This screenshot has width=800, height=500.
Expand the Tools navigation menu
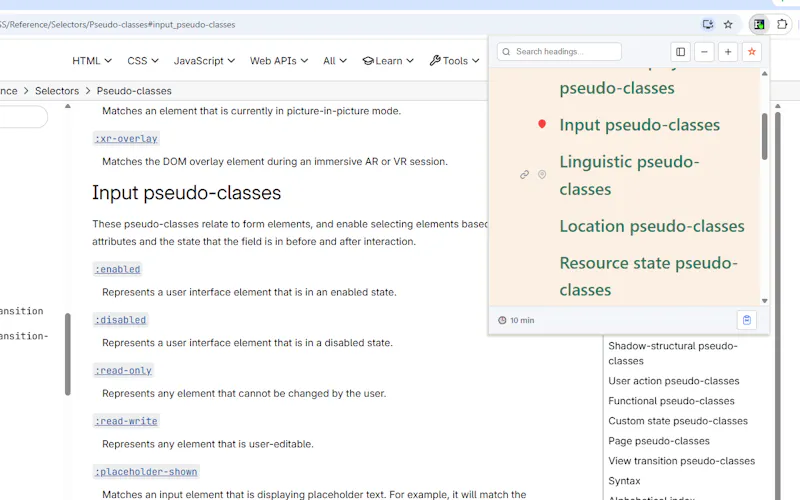[x=454, y=61]
